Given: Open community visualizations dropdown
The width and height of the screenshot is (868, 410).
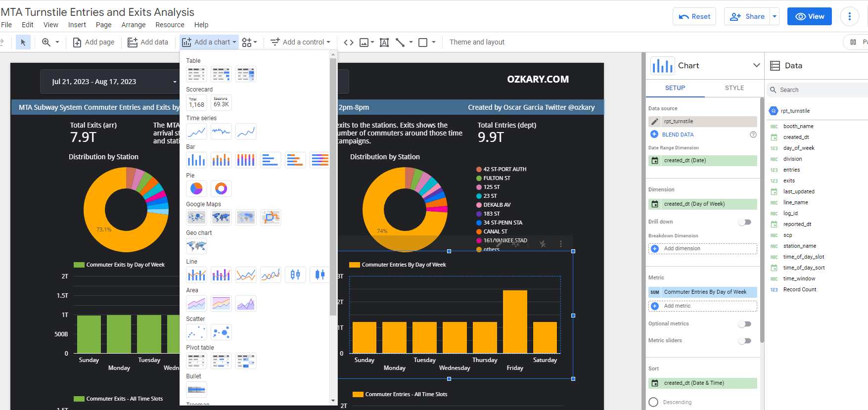Looking at the screenshot, I should click(x=250, y=43).
